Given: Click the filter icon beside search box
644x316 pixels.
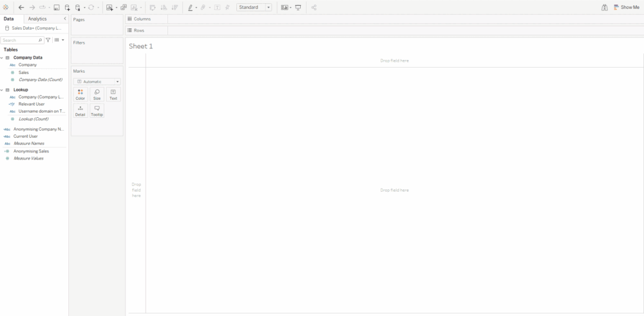Looking at the screenshot, I should pos(48,40).
